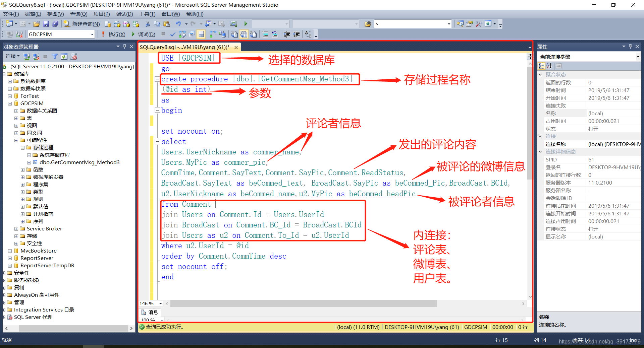Open the 文件(F) menu
The height and width of the screenshot is (348, 644).
pos(11,14)
